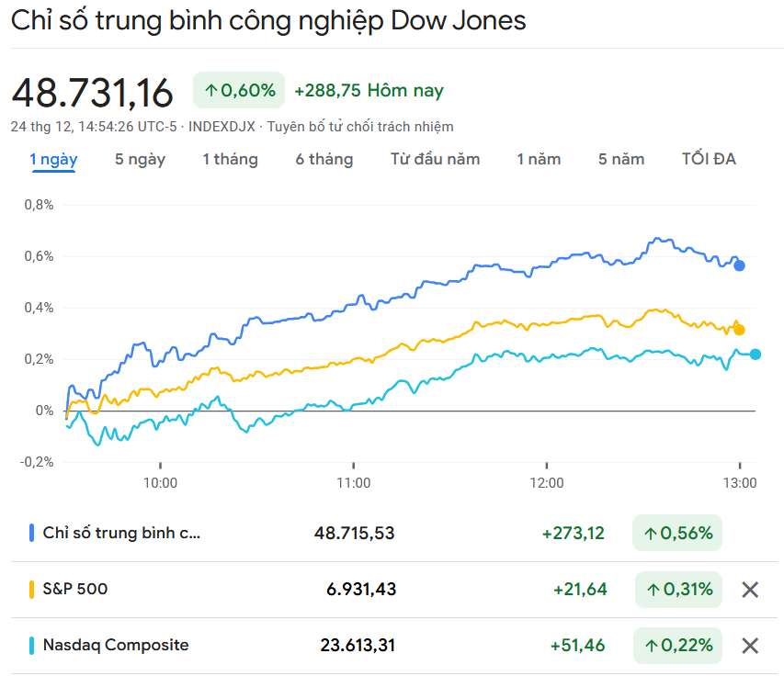
Task: Open the "Tuyên bố từ chối trách nhiệm" link
Action: [360, 127]
